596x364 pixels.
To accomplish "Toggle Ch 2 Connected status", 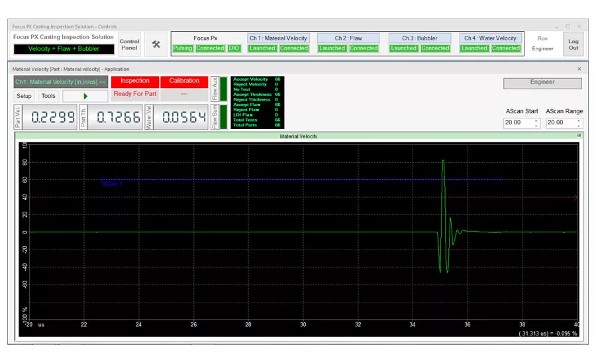I will [364, 48].
